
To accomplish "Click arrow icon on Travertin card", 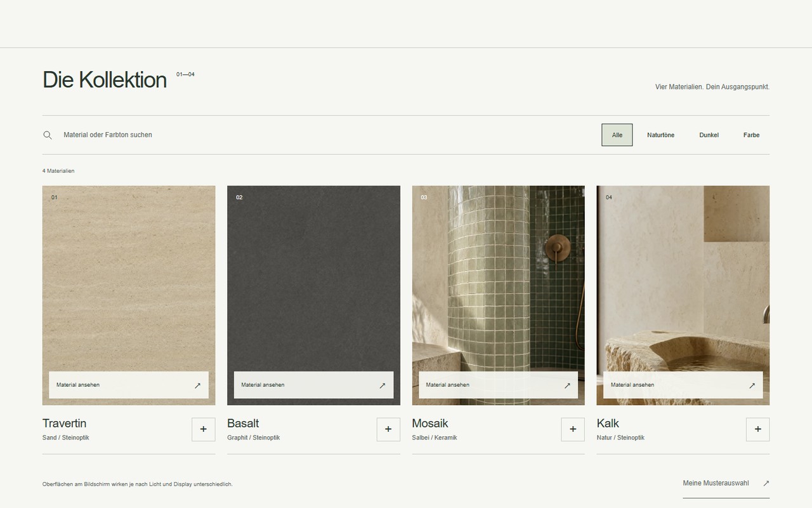I will [197, 385].
